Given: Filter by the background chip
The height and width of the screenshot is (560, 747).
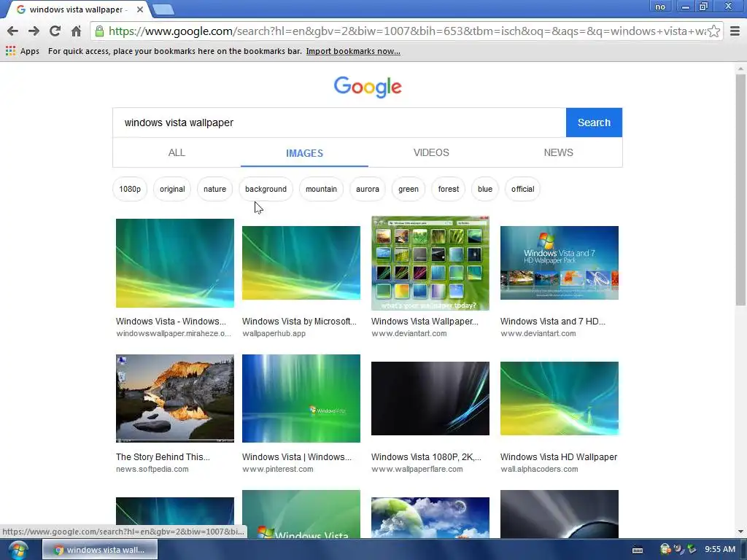Looking at the screenshot, I should (x=266, y=189).
